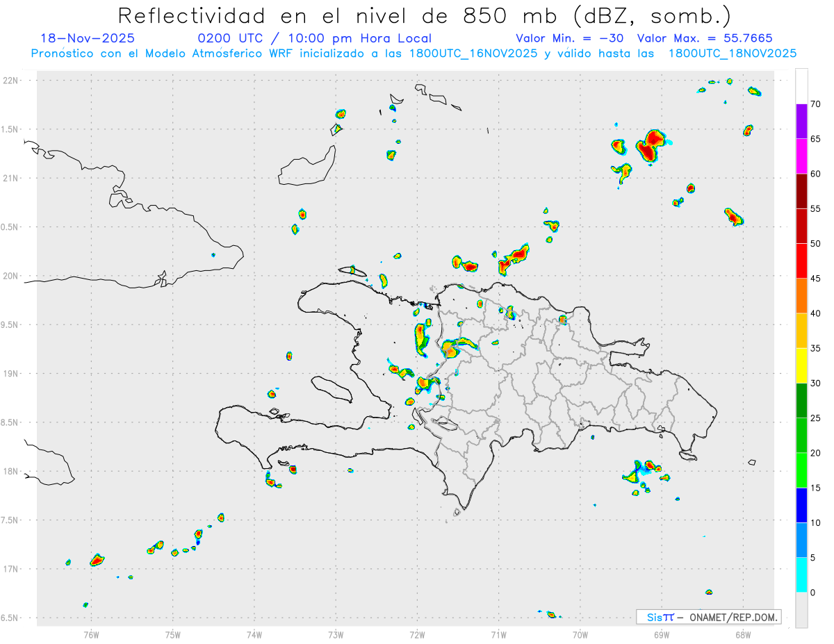The image size is (834, 644).
Task: Click the '22N' latitude axis label
Action: tap(12, 81)
